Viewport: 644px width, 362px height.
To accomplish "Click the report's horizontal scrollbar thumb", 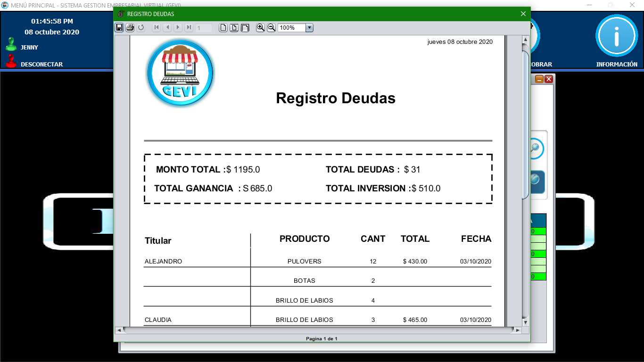I will pos(318,330).
